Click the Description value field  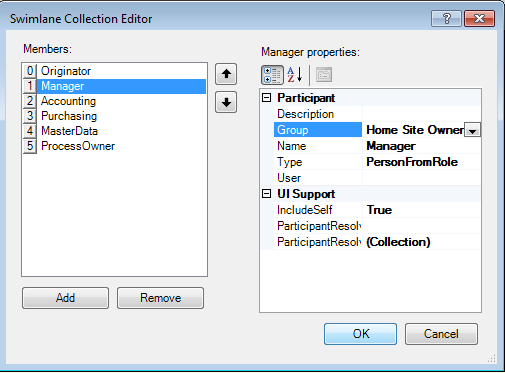click(x=421, y=114)
